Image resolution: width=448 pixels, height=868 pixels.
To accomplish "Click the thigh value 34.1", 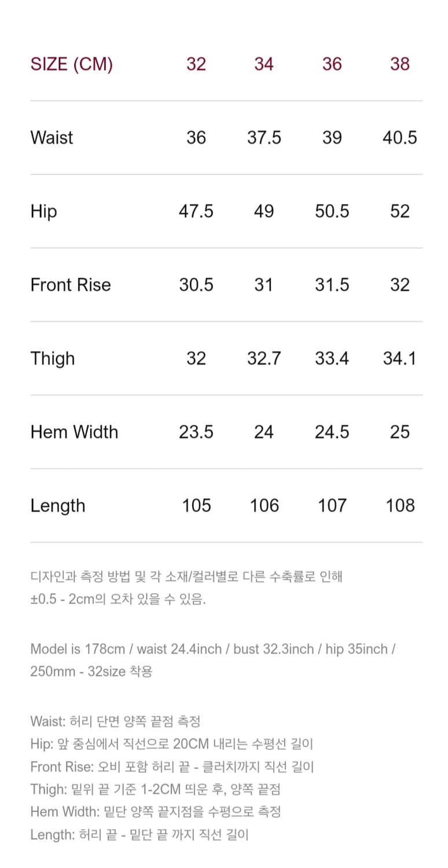I will point(400,358).
